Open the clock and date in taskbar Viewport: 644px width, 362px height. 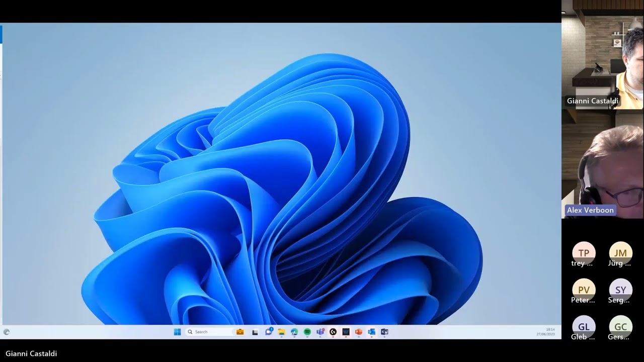pos(545,332)
